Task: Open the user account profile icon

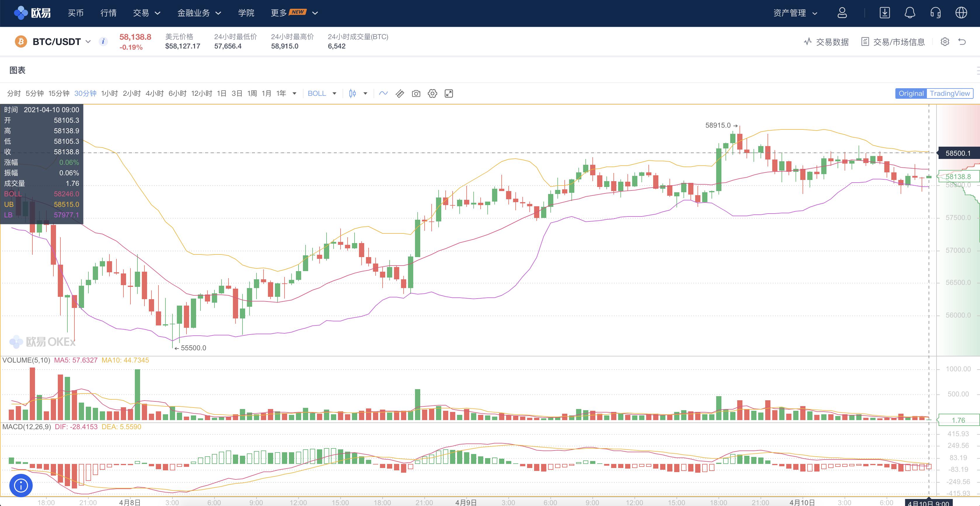Action: pyautogui.click(x=842, y=13)
